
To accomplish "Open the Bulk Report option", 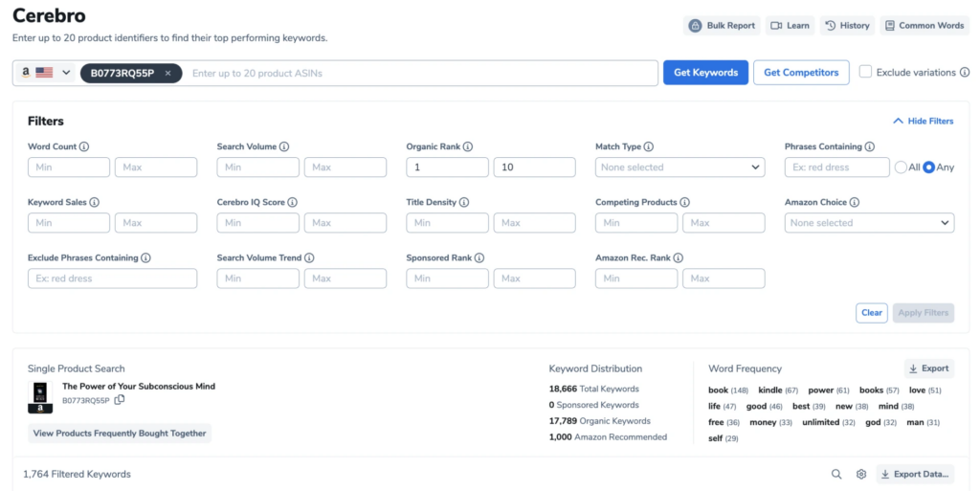I will (723, 26).
